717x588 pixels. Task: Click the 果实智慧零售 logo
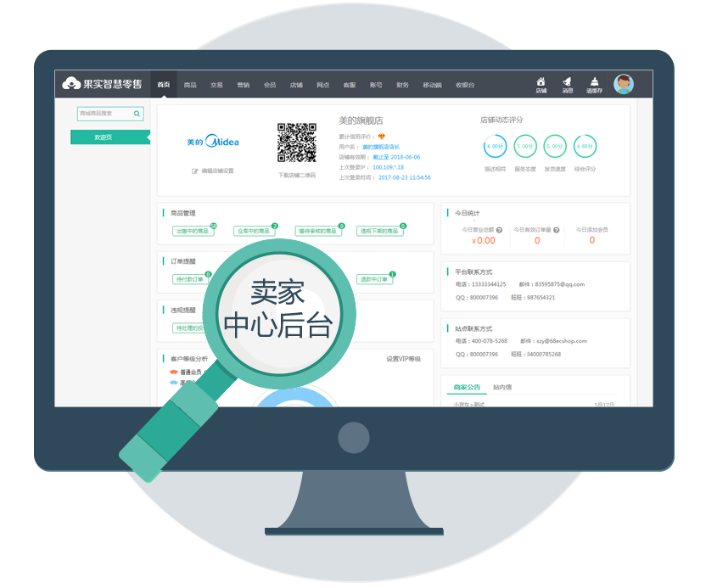102,84
